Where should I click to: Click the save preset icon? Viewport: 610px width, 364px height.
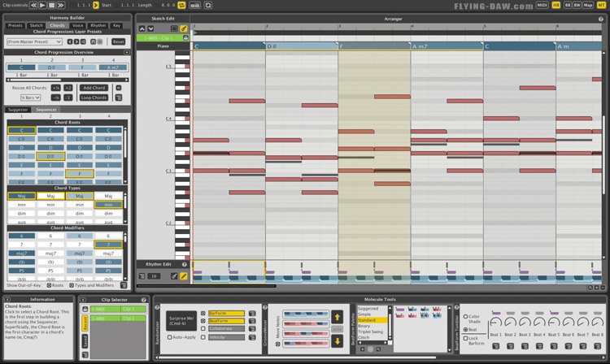pyautogui.click(x=93, y=41)
